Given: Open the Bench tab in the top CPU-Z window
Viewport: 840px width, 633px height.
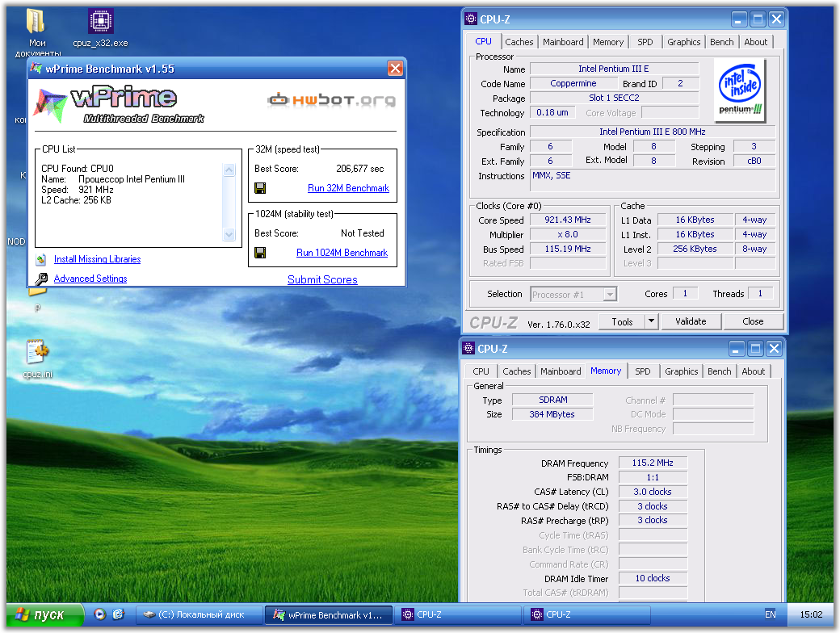Looking at the screenshot, I should pyautogui.click(x=721, y=42).
